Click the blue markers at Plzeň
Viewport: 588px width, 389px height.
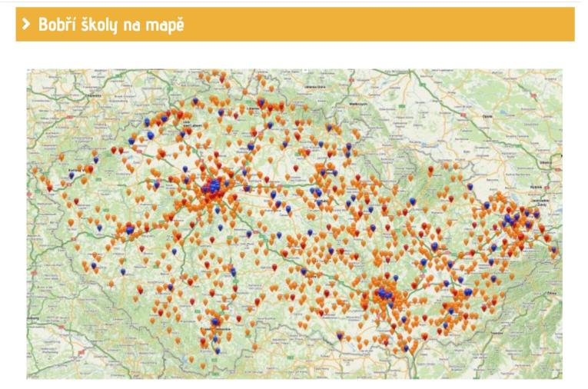129,229
